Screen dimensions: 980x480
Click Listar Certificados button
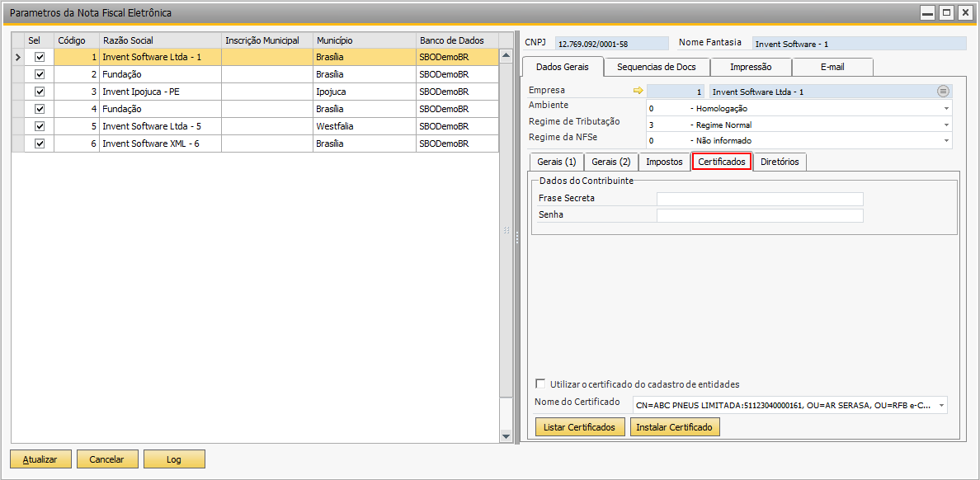(580, 427)
